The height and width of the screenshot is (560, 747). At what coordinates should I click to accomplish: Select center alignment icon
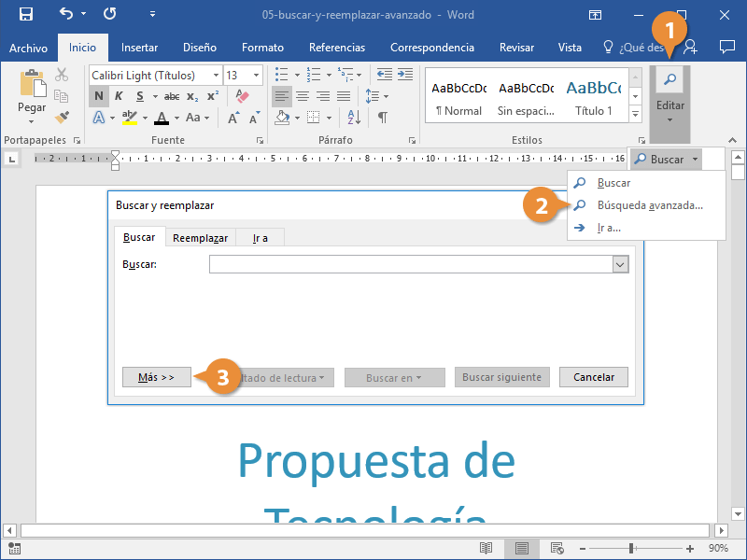click(x=303, y=96)
